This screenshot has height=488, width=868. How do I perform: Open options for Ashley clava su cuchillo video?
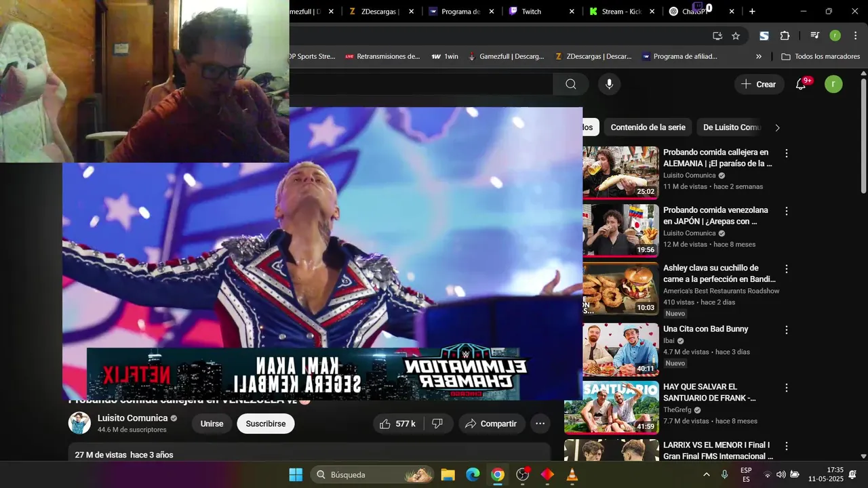tap(787, 269)
